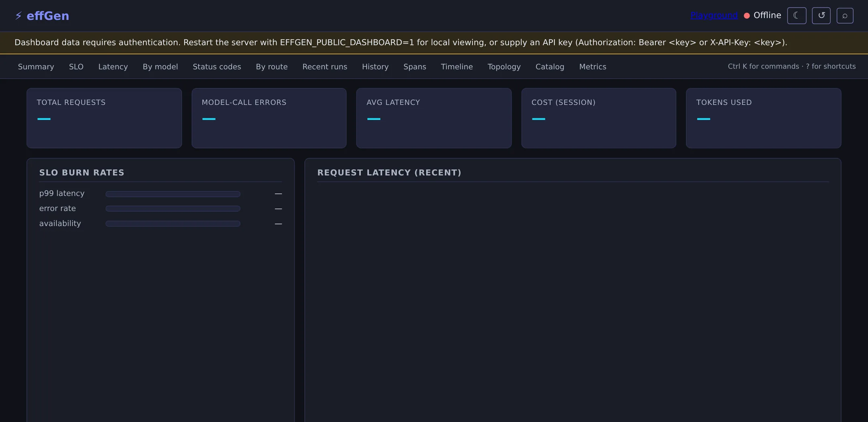Go to Status codes tab
Viewport: 868px width, 422px height.
click(x=217, y=67)
